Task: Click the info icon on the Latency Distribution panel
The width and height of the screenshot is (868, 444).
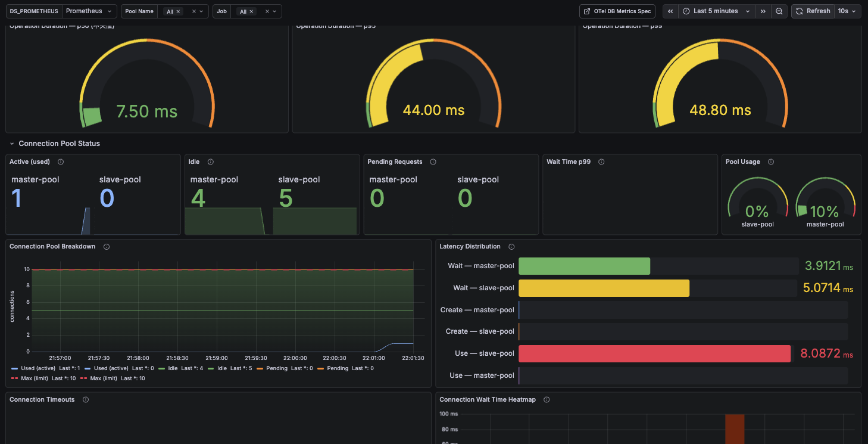Action: point(511,246)
